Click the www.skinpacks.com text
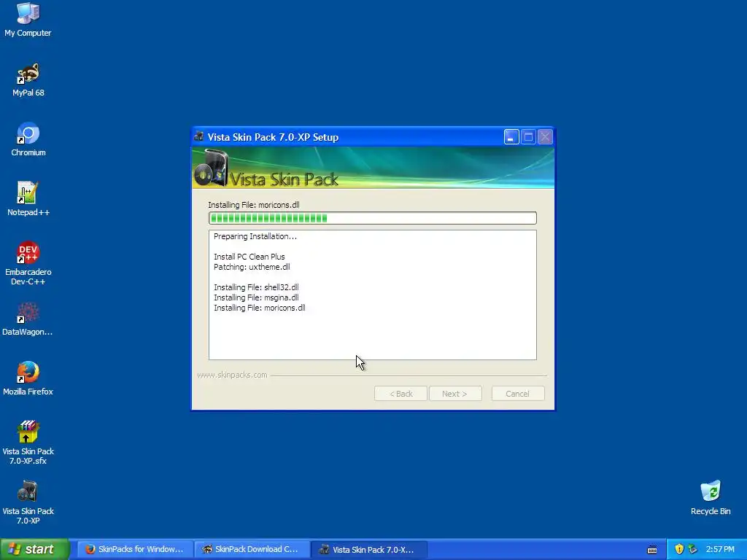The image size is (747, 560). (x=232, y=376)
